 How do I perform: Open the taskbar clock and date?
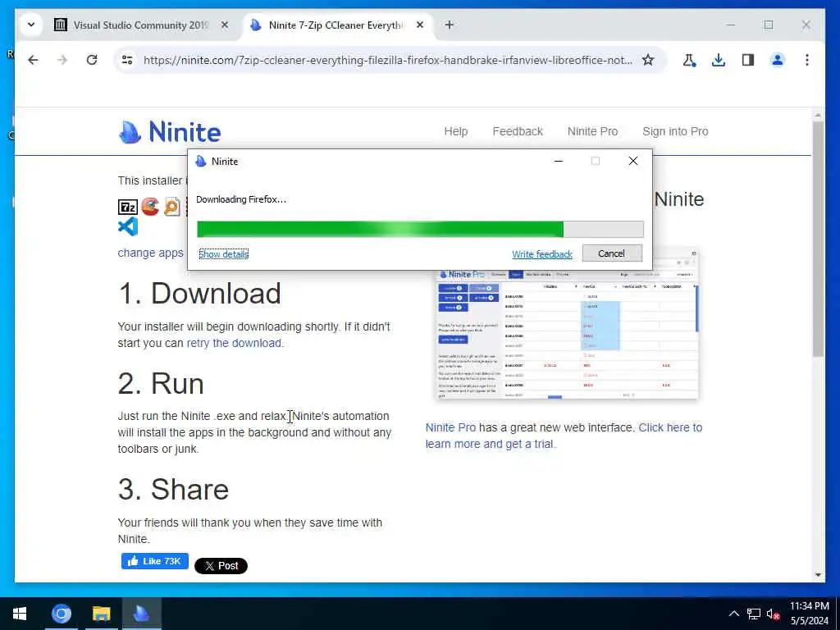(x=810, y=614)
